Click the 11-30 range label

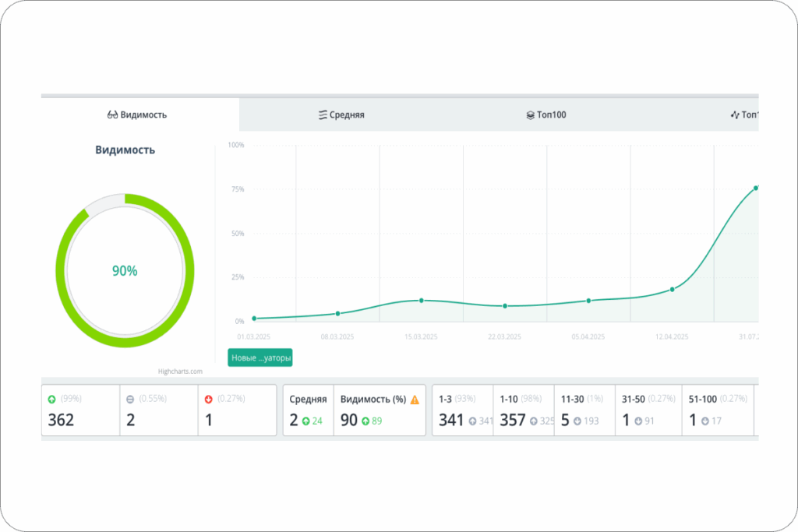click(x=572, y=400)
